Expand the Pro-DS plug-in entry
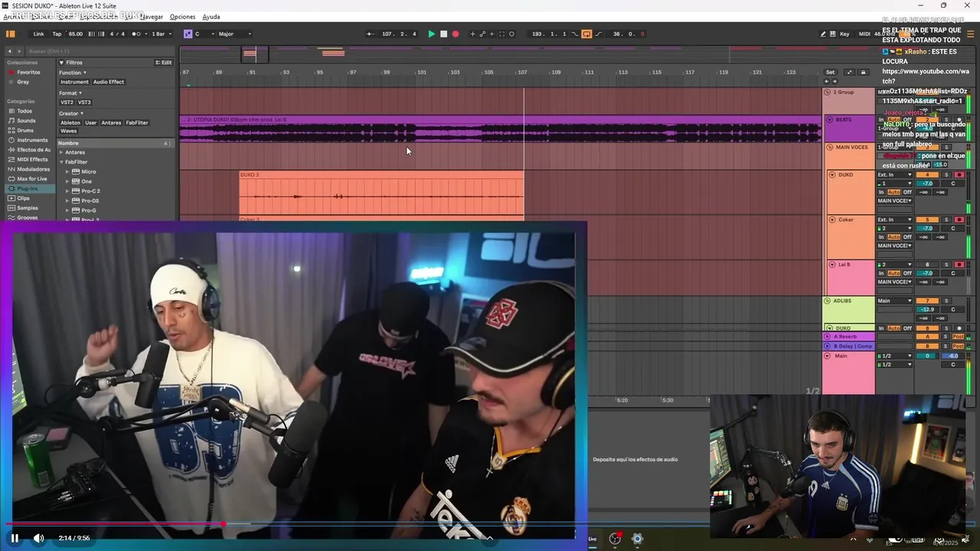The width and height of the screenshot is (980, 551). [x=67, y=201]
